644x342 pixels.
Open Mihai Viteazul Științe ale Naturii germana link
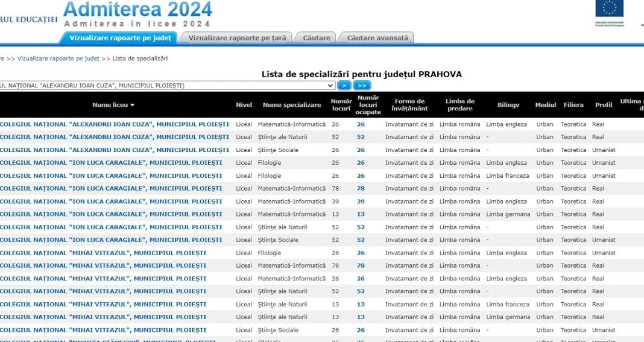coord(103,317)
